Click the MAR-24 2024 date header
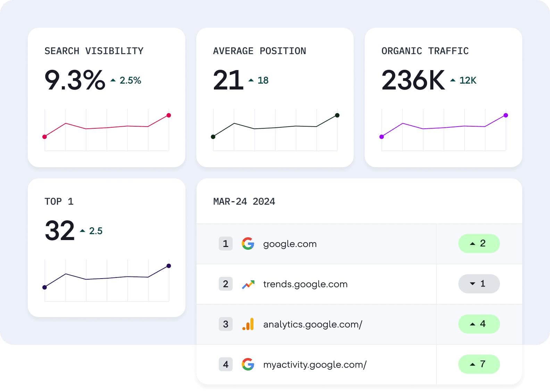The height and width of the screenshot is (392, 550). point(244,202)
